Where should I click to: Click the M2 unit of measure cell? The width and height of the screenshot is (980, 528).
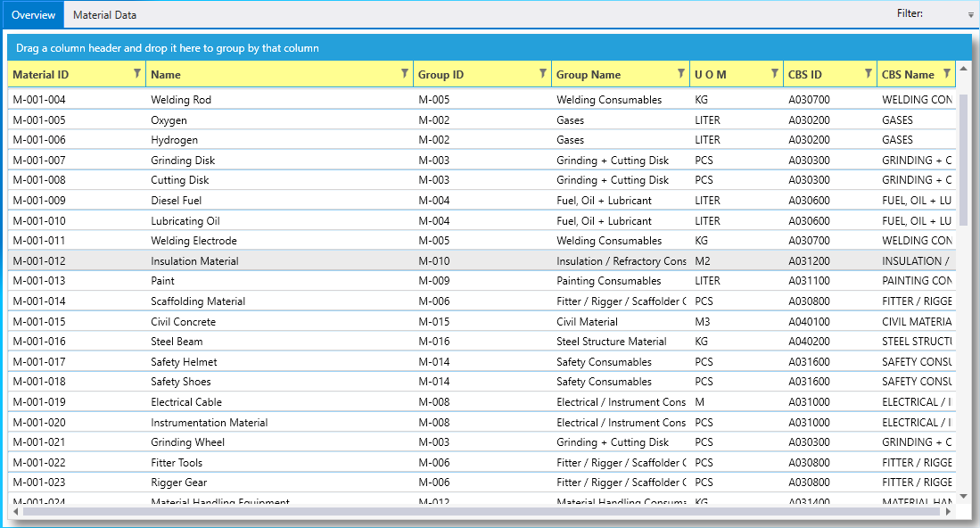click(x=737, y=261)
